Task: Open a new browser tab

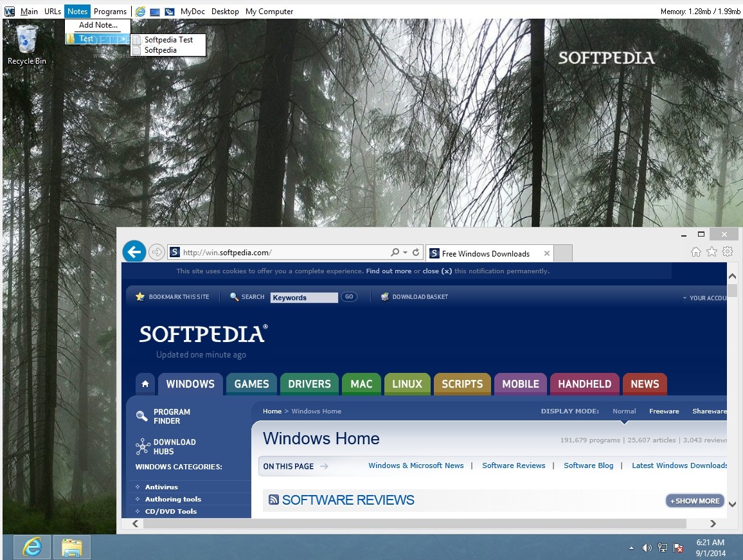Action: click(x=563, y=253)
